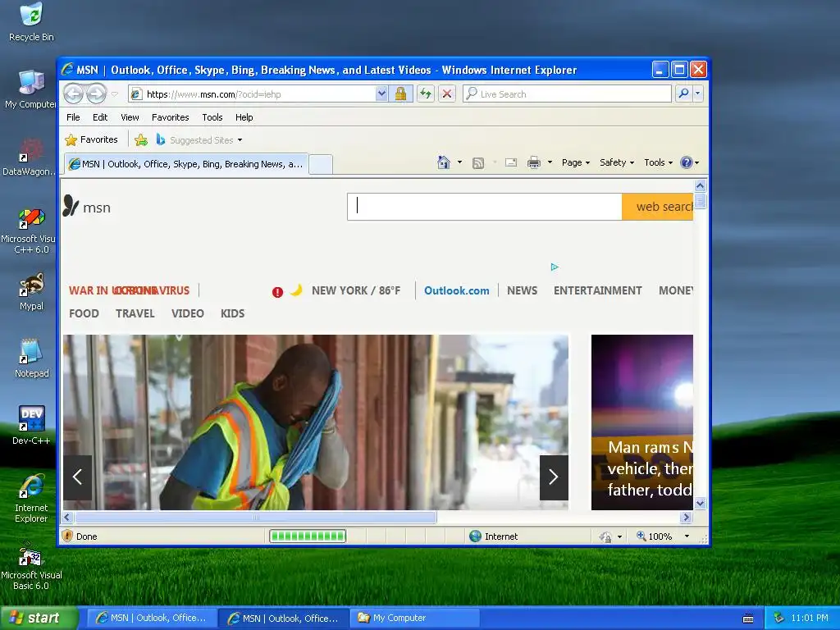Click the Read Mail envelope icon

(511, 162)
